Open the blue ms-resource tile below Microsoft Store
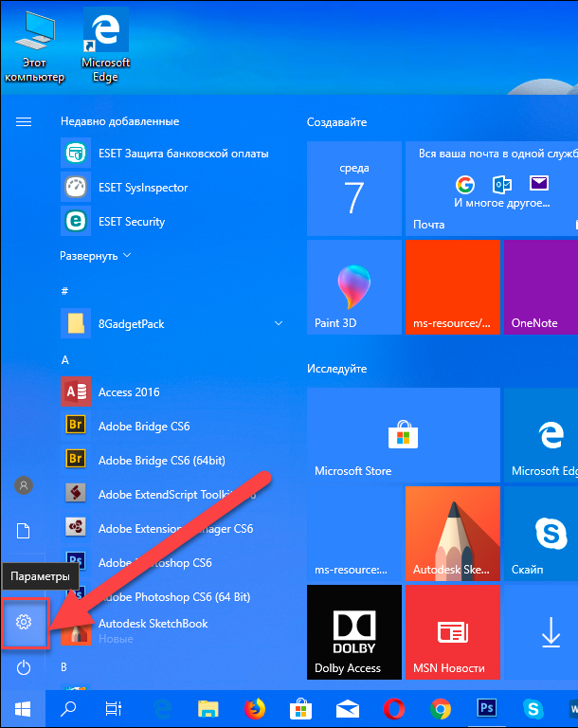This screenshot has height=728, width=578. tap(354, 534)
